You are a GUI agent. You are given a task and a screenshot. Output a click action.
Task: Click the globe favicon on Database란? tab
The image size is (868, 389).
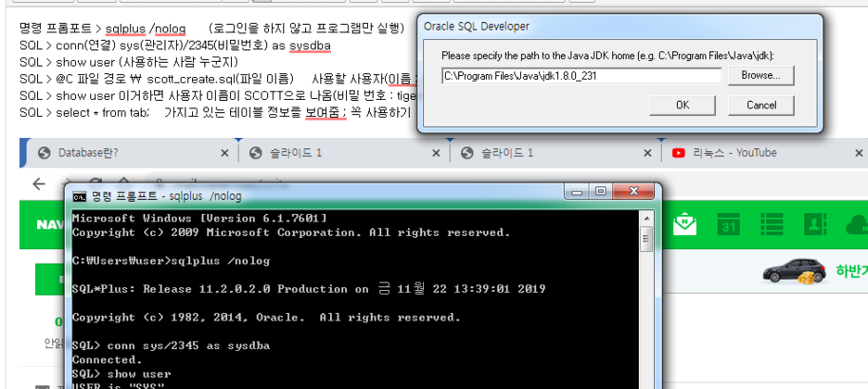45,153
